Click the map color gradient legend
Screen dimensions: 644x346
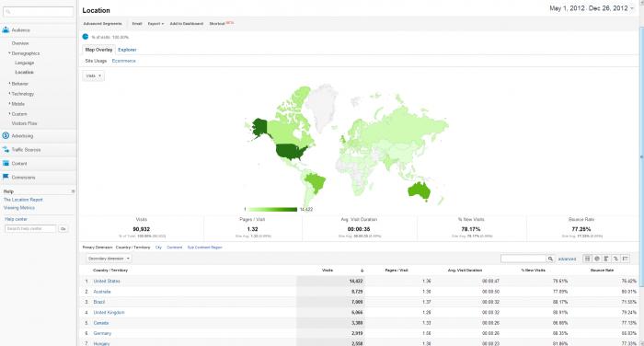[272, 210]
